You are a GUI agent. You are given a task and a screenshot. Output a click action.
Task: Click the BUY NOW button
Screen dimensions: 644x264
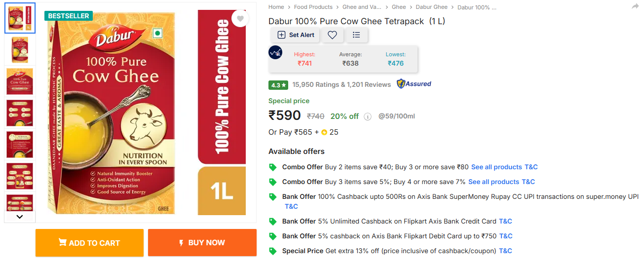pyautogui.click(x=202, y=243)
